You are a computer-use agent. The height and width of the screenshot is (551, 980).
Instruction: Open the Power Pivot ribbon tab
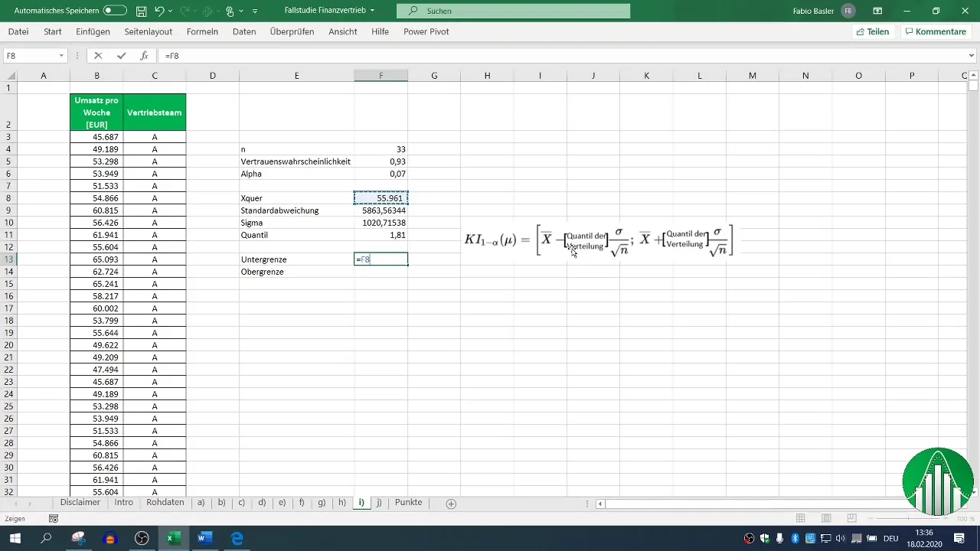(426, 32)
